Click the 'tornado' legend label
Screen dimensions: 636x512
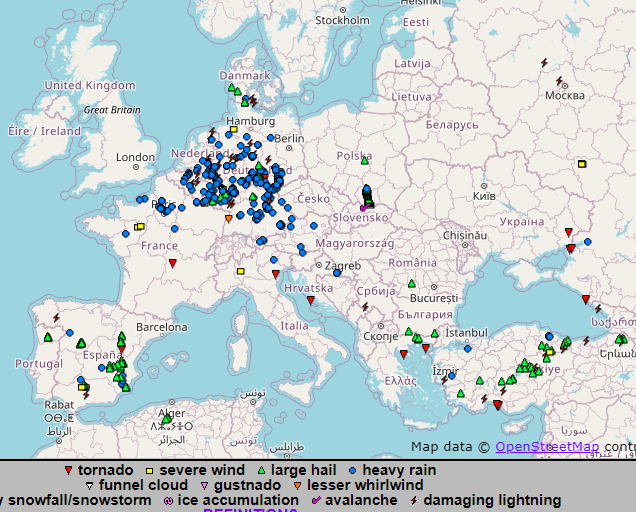coord(105,470)
